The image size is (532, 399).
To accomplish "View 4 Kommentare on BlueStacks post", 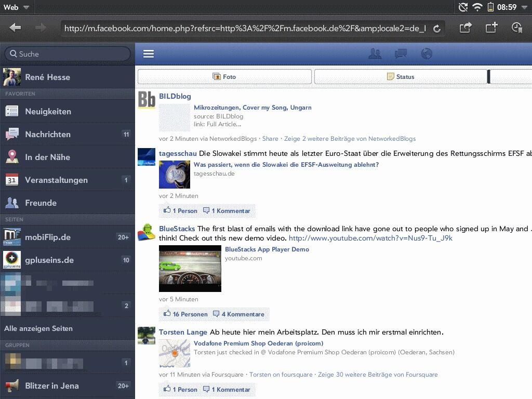I will click(238, 314).
